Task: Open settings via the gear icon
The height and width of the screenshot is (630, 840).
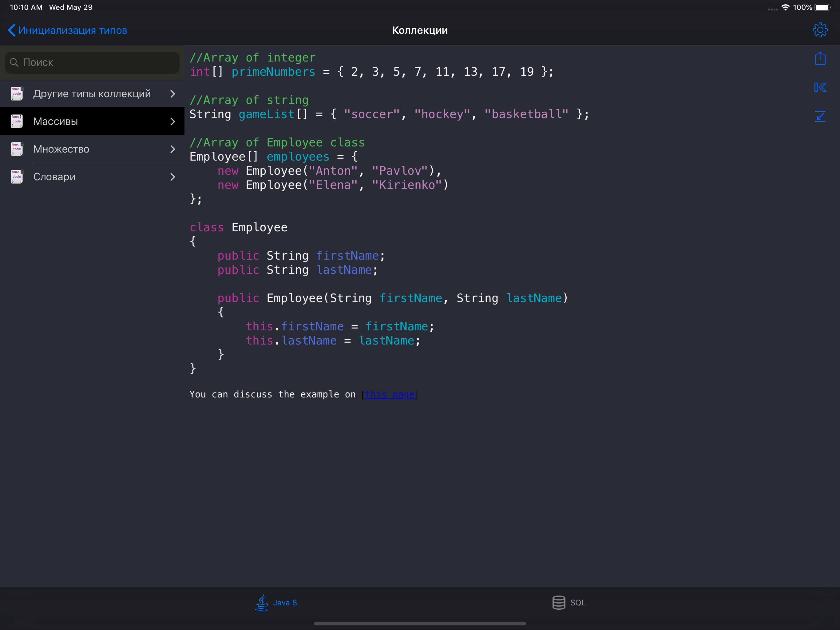Action: [820, 30]
